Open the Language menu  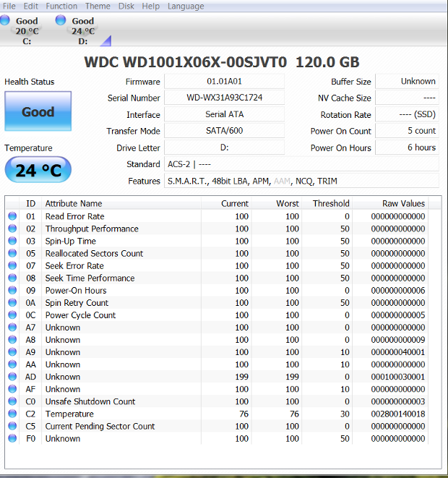click(186, 6)
